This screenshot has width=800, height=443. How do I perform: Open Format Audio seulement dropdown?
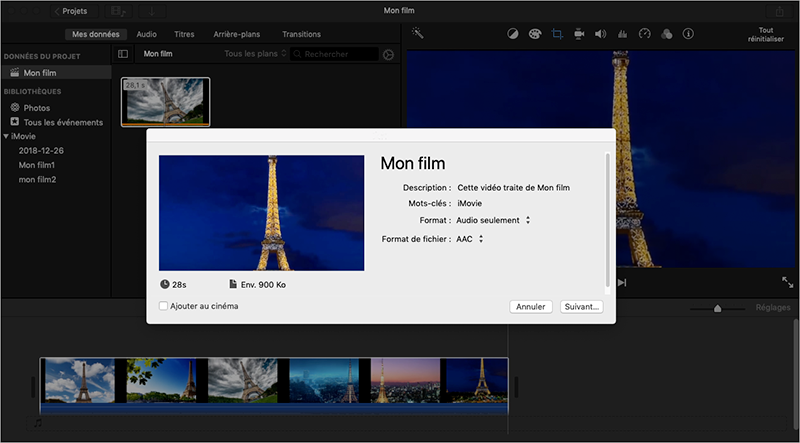493,220
